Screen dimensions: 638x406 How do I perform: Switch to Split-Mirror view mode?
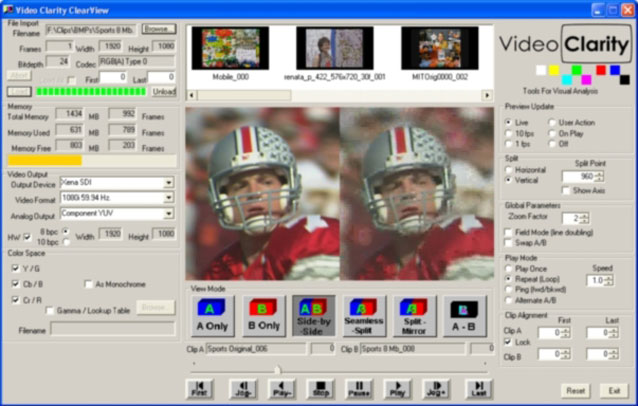pos(414,316)
